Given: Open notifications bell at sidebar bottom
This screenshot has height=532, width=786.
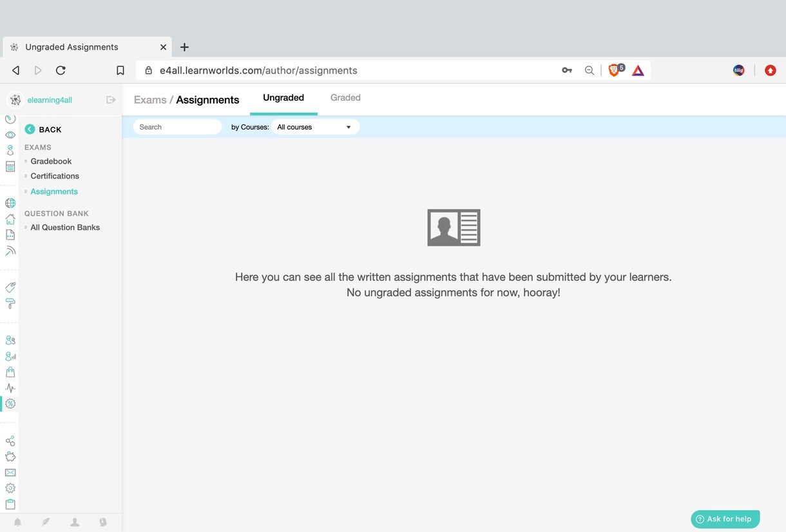Looking at the screenshot, I should [18, 522].
